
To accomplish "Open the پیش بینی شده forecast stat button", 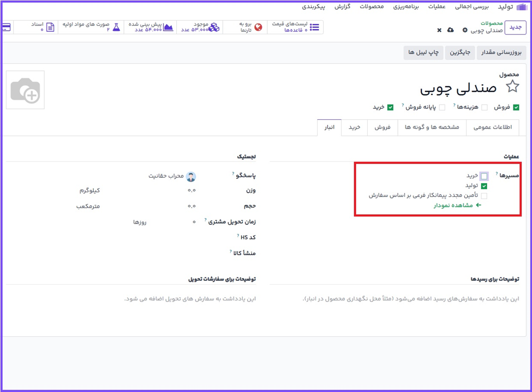I will pos(151,27).
